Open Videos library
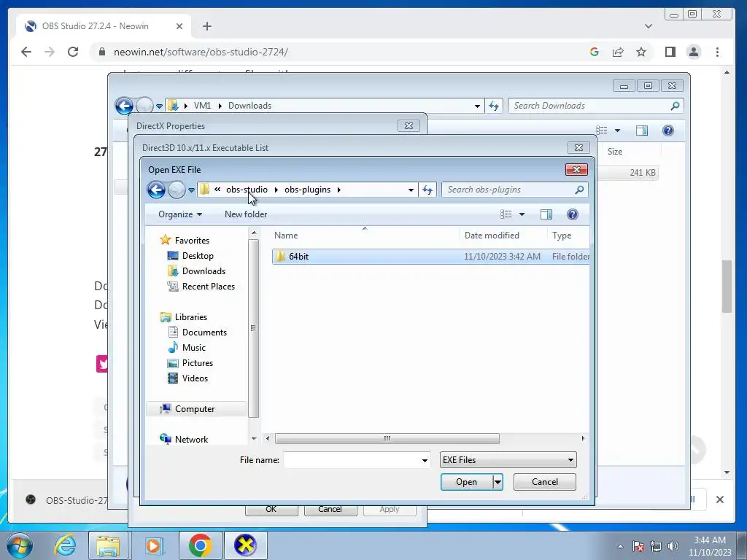This screenshot has width=747, height=560. click(195, 378)
